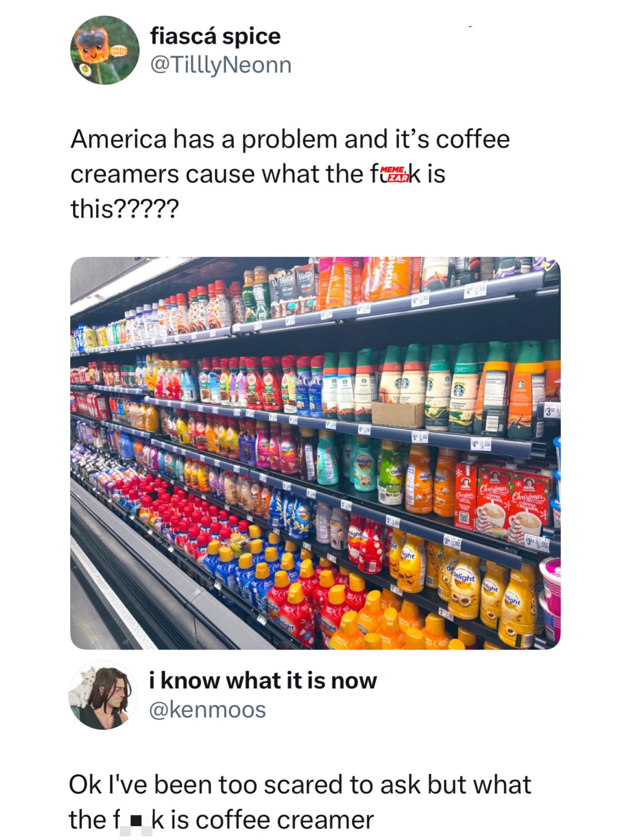
Task: Click the 'i know what it is now' name
Action: [x=263, y=681]
